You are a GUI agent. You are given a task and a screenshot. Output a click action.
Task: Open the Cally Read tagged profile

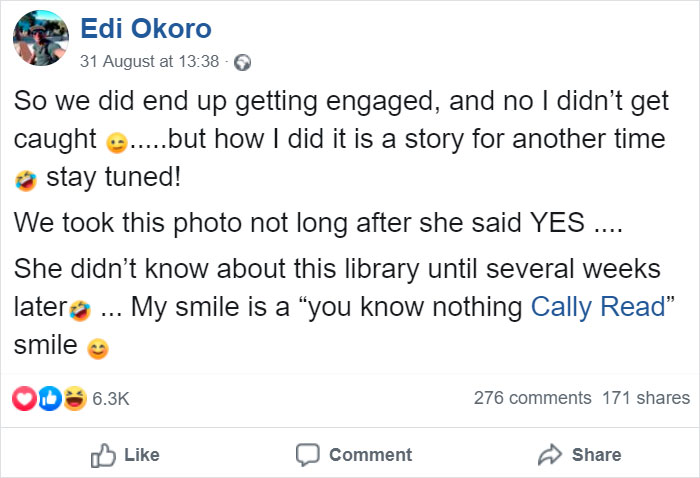click(x=598, y=307)
